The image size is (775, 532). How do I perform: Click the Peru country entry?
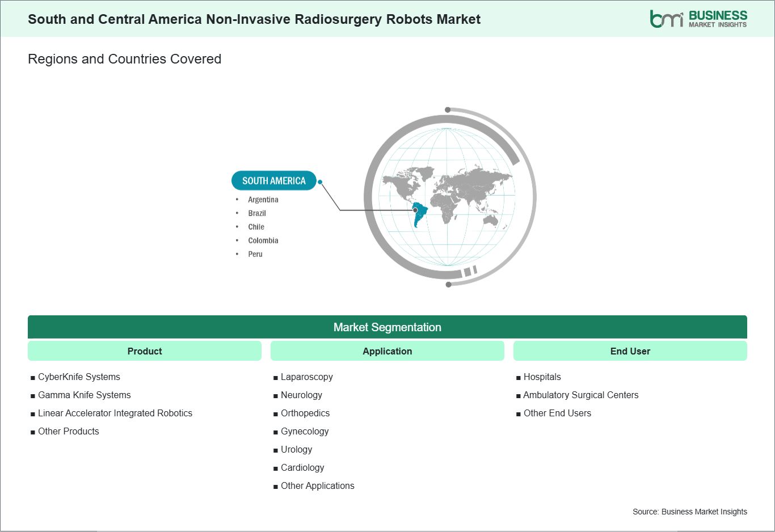[x=255, y=254]
